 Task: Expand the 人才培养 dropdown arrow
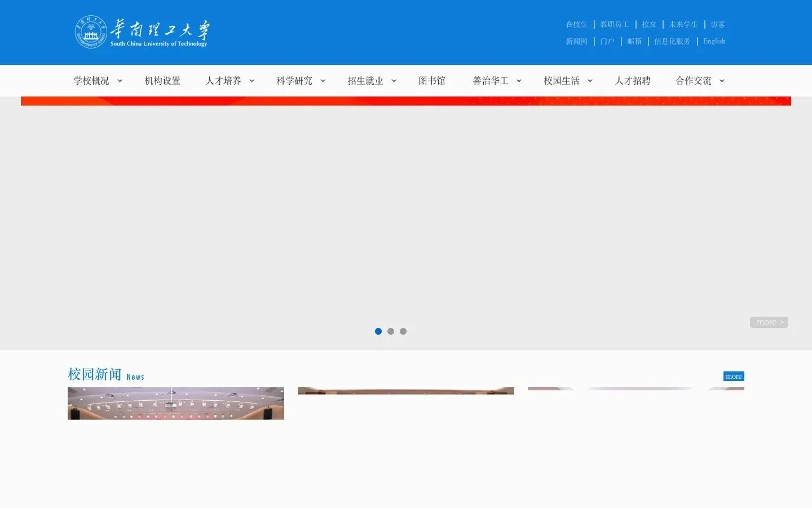pyautogui.click(x=251, y=81)
